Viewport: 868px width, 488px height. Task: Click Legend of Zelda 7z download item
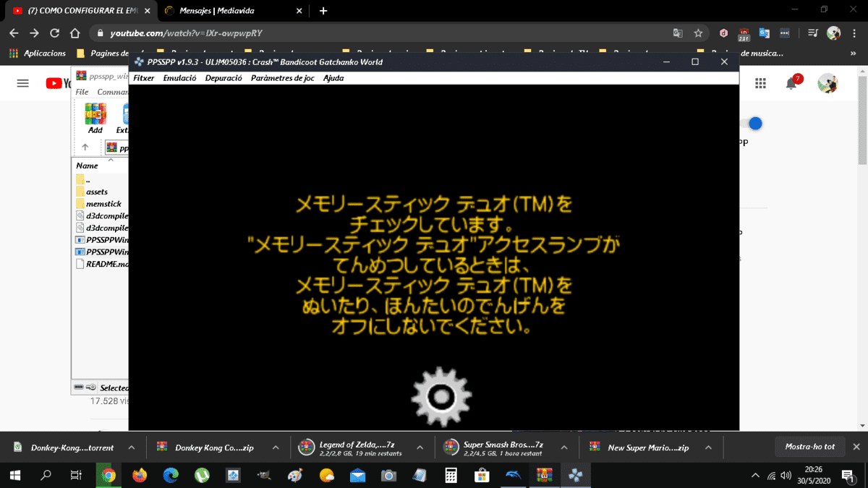coord(351,448)
